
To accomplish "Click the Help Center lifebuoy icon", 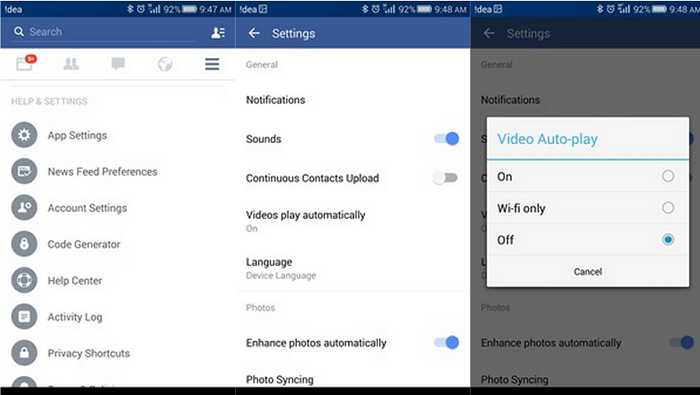I will [24, 280].
